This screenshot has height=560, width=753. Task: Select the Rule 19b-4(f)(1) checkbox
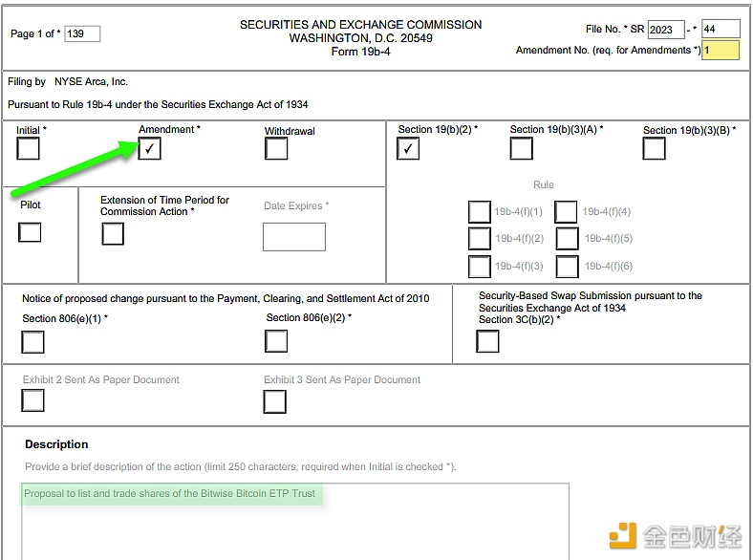point(480,212)
